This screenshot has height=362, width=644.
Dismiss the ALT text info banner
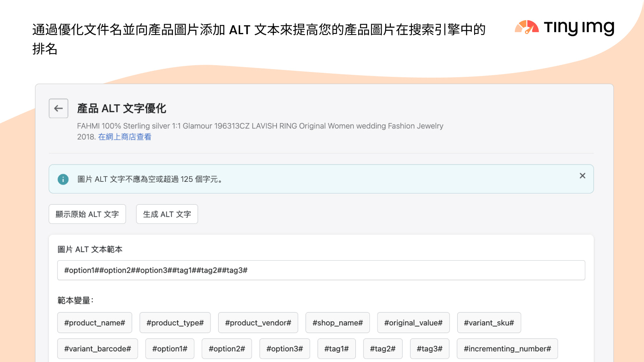pyautogui.click(x=582, y=176)
